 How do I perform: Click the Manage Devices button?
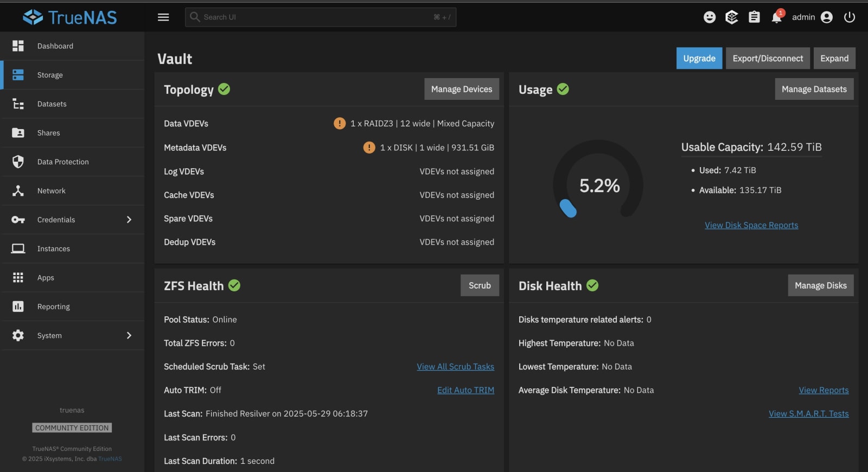(462, 89)
